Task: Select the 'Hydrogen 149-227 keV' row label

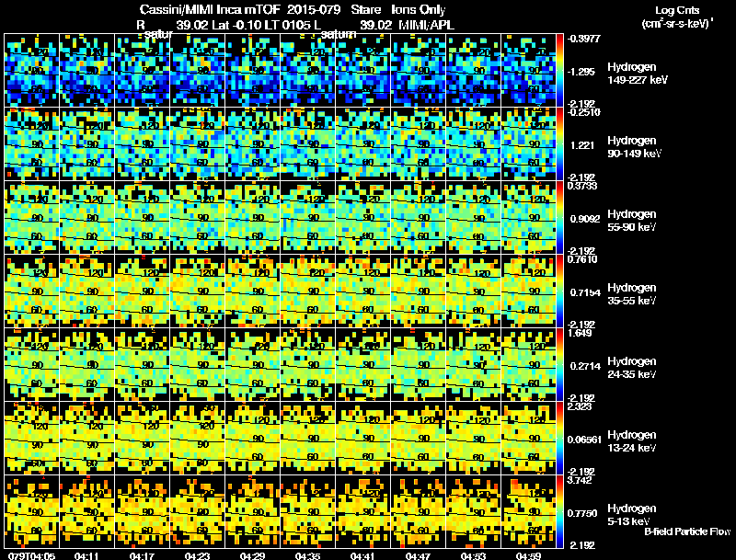Action: [x=637, y=74]
